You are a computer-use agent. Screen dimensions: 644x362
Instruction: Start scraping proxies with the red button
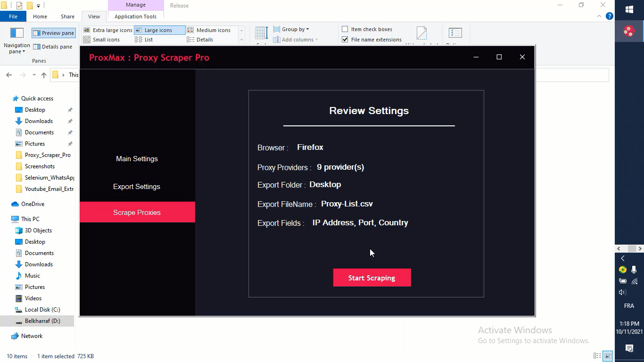coord(372,278)
